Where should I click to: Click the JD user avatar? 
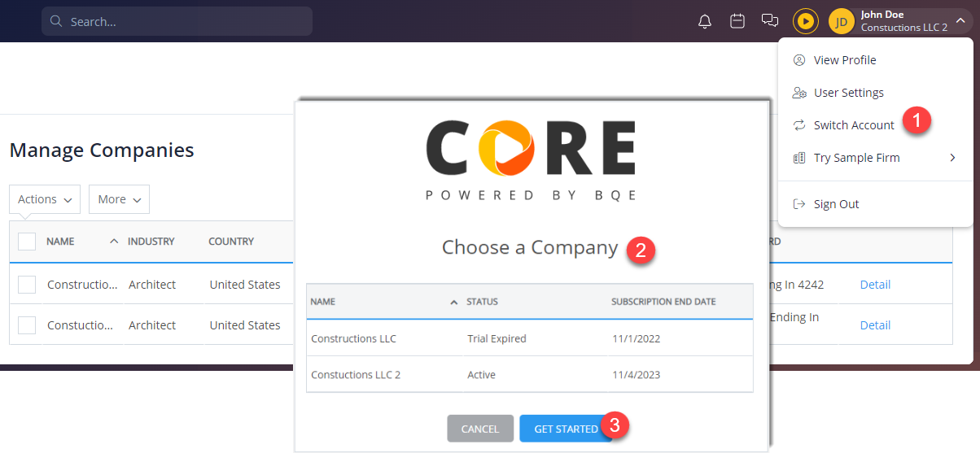(841, 21)
